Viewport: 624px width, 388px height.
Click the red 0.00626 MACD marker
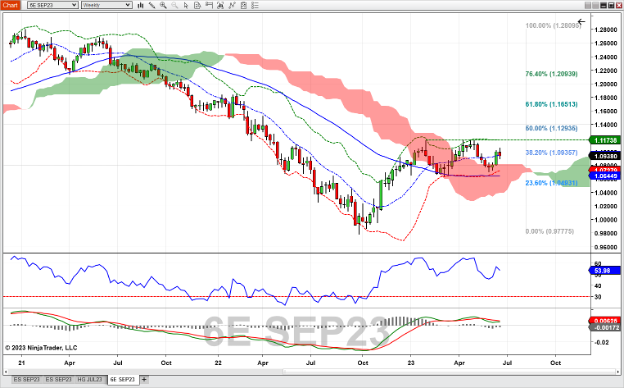tap(605, 320)
